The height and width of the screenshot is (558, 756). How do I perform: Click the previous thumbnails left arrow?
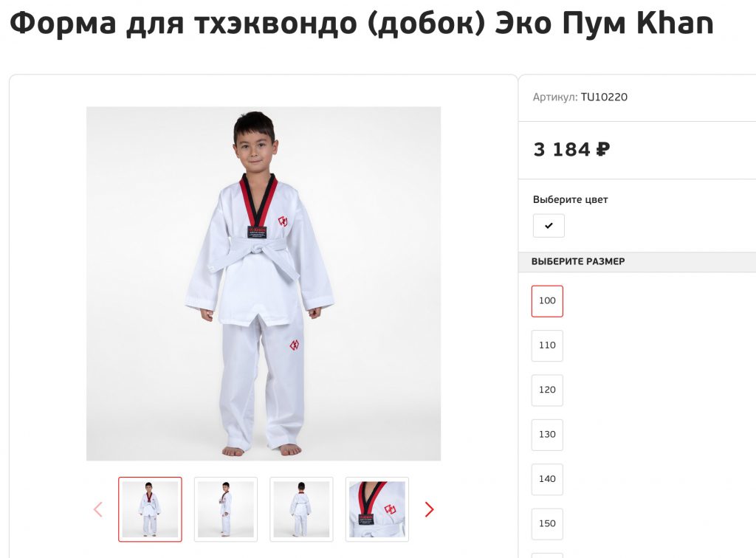coord(98,509)
